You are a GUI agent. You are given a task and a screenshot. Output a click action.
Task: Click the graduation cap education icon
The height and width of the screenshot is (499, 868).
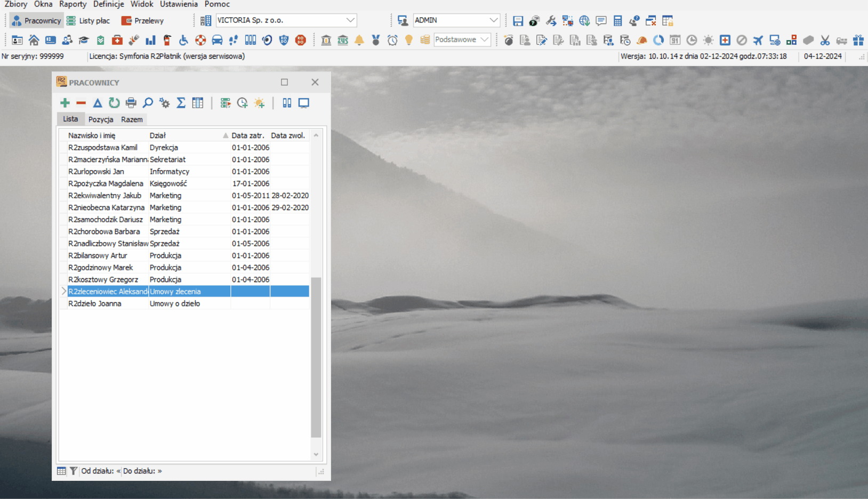pyautogui.click(x=84, y=40)
